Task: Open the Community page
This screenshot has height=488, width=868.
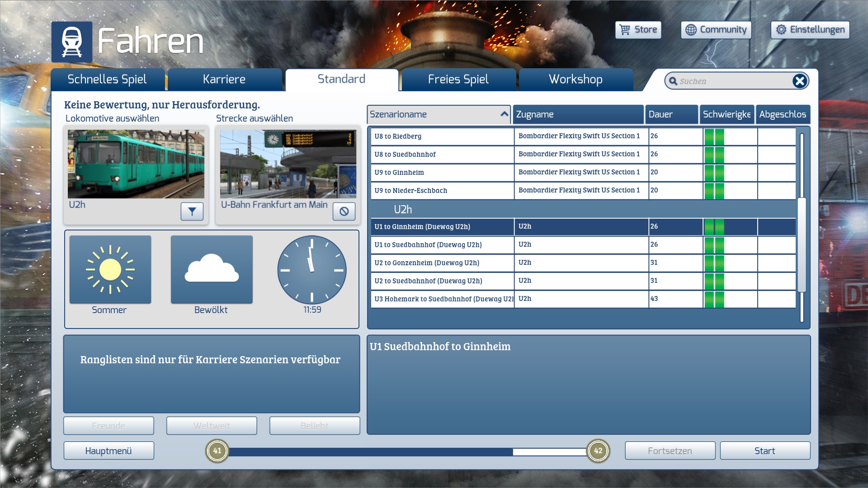Action: (716, 30)
